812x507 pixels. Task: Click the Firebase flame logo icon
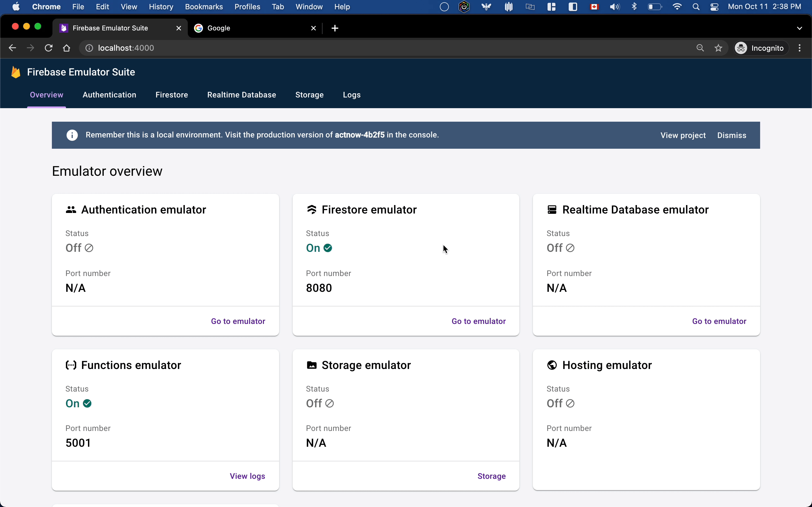coord(16,72)
